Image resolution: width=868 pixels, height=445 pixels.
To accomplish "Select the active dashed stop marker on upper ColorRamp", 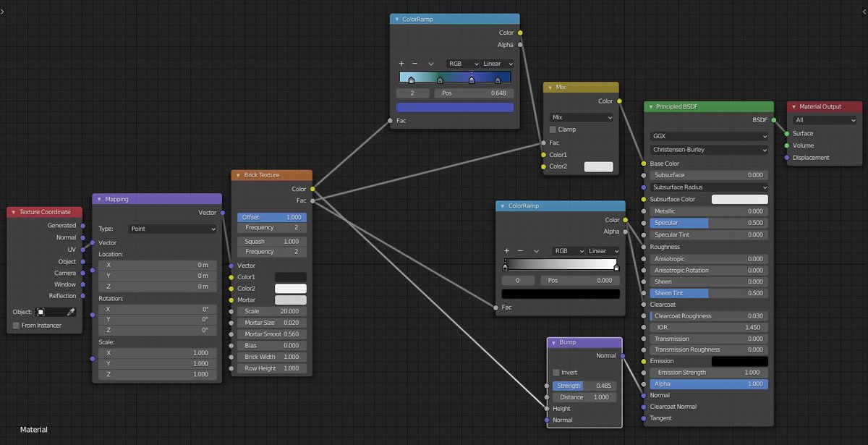I will click(x=472, y=80).
